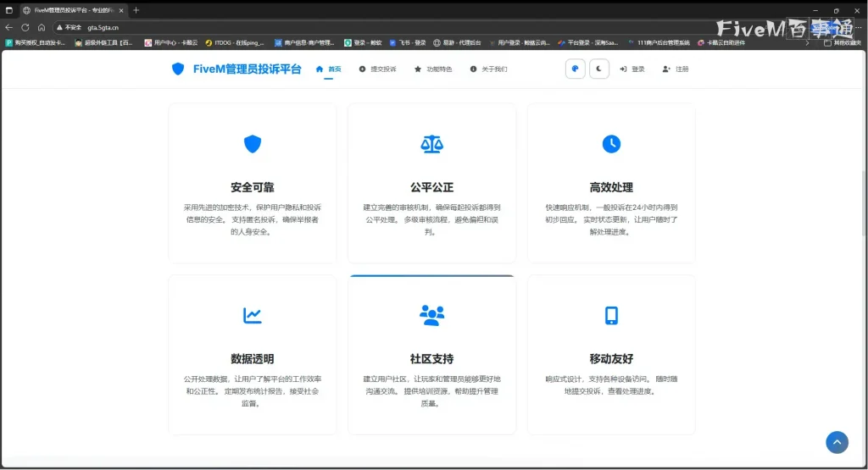
Task: Click the mobile phone icon above 移动友好
Action: coord(611,316)
